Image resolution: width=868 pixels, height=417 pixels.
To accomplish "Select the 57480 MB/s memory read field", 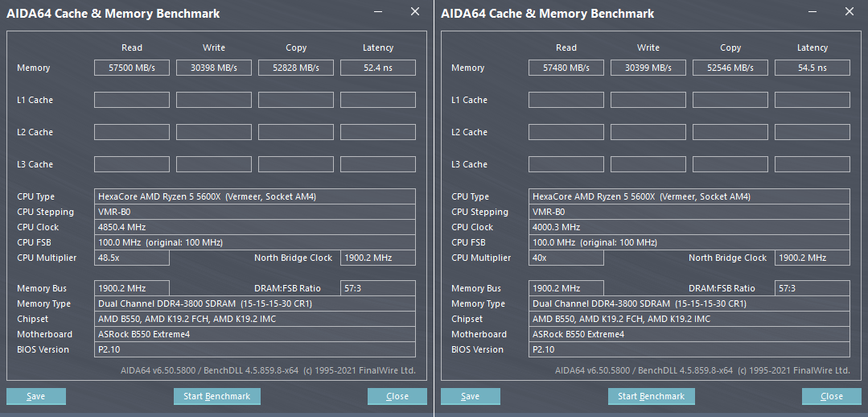I will click(x=566, y=68).
